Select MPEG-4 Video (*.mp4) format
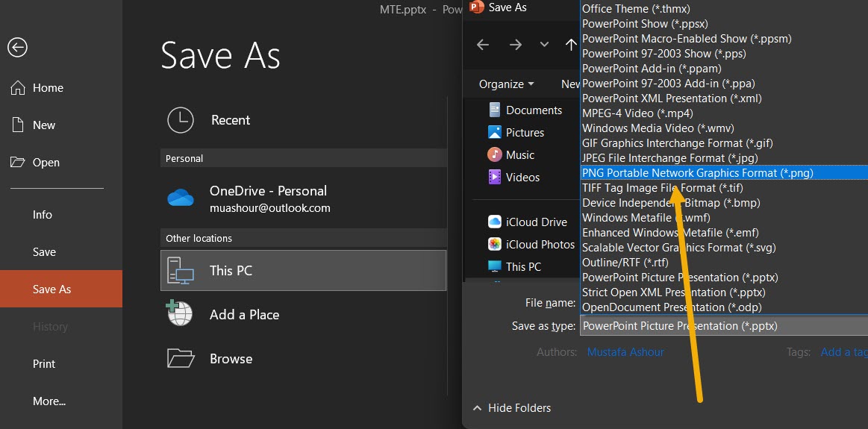The height and width of the screenshot is (429, 868). point(724,113)
